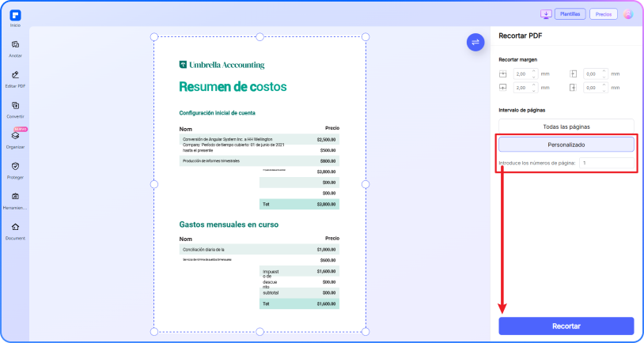Screen dimensions: 644x343
Task: Open the Anotar tool in sidebar
Action: [15, 48]
